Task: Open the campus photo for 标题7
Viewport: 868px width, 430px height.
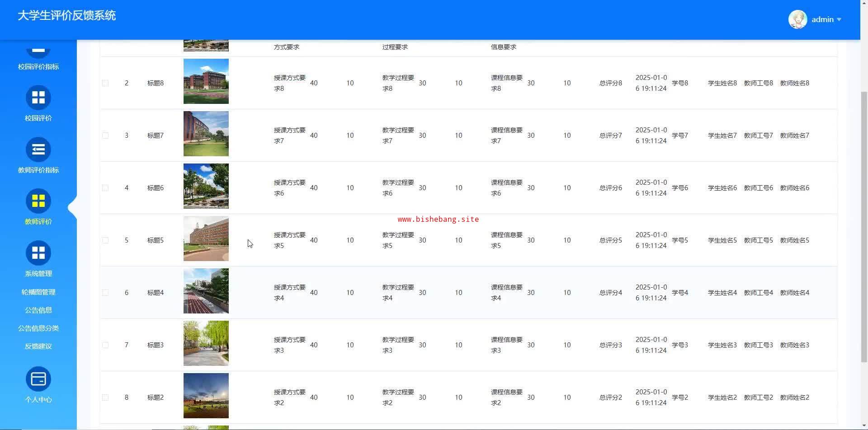Action: click(206, 134)
